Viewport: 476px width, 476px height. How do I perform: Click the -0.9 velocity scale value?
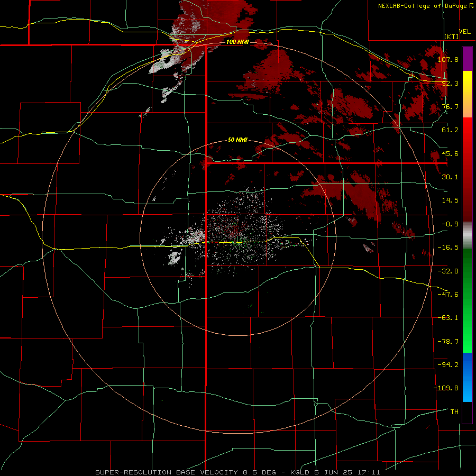click(x=450, y=224)
